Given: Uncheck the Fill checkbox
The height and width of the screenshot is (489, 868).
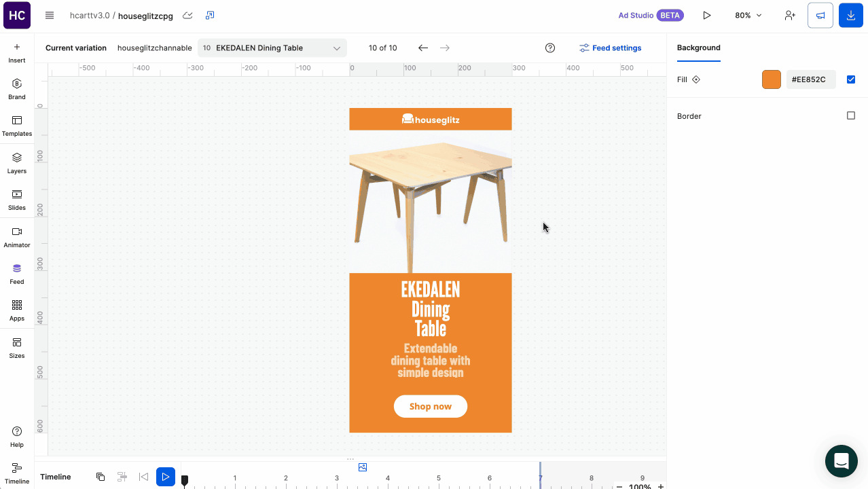Looking at the screenshot, I should pyautogui.click(x=851, y=79).
